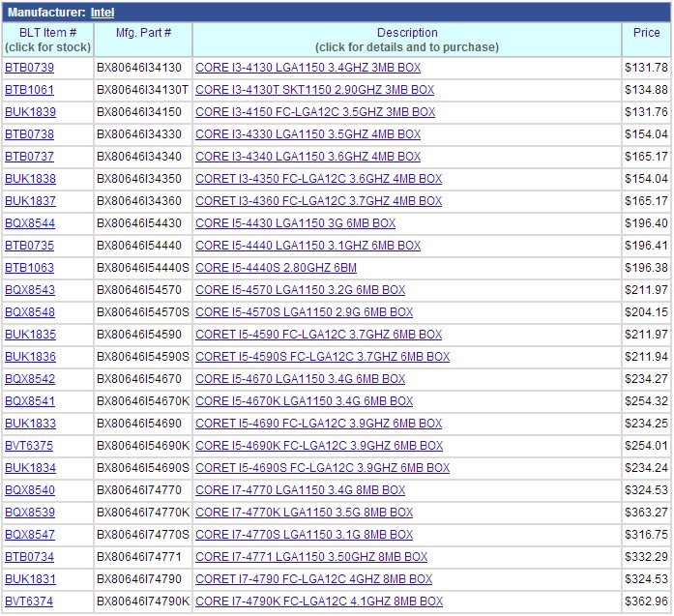Open BLT item BUK1839
Screen dimensions: 674x616
[x=30, y=112]
